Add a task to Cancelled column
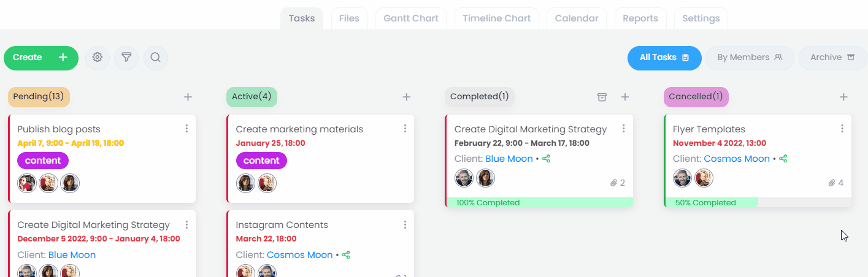Image resolution: width=868 pixels, height=277 pixels. [x=843, y=97]
